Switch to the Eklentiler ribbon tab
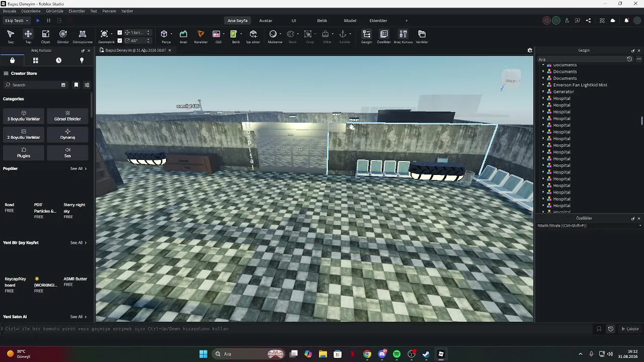This screenshot has width=644, height=362. pos(378,21)
